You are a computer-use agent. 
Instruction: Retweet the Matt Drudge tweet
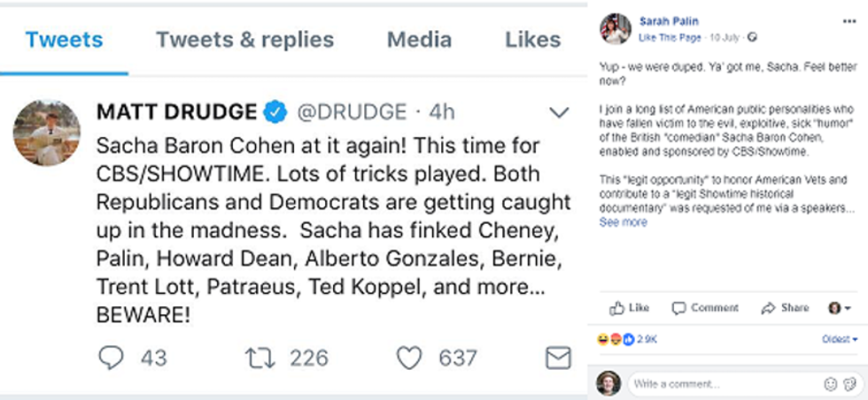(x=260, y=358)
